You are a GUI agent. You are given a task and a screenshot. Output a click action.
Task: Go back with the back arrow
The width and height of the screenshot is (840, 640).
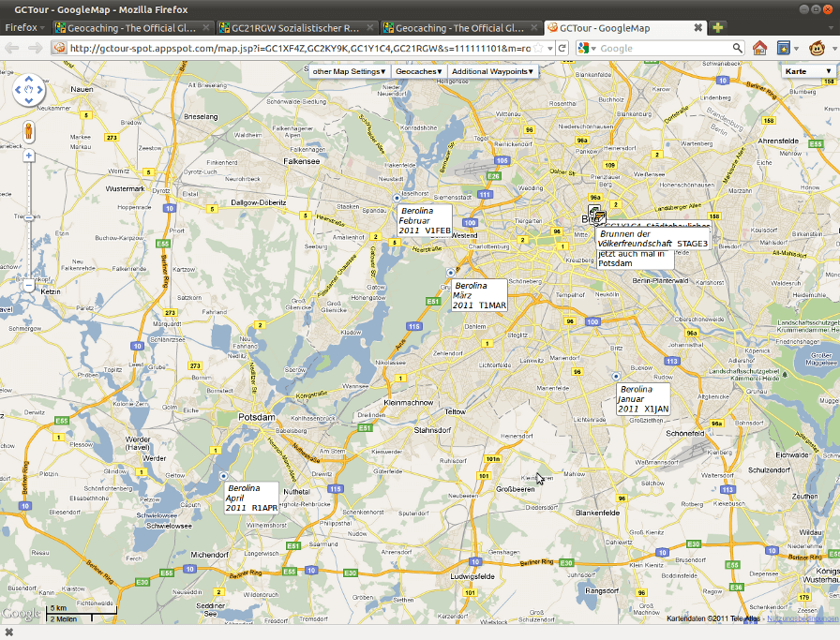pos(12,48)
